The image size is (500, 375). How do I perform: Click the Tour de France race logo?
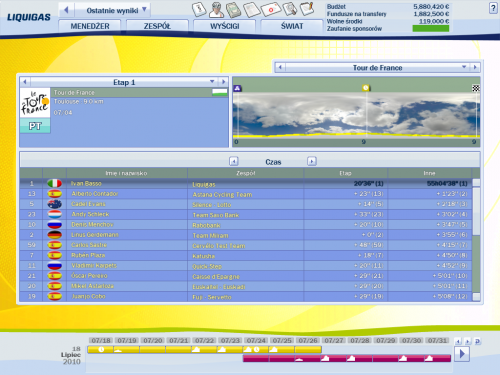(x=35, y=103)
